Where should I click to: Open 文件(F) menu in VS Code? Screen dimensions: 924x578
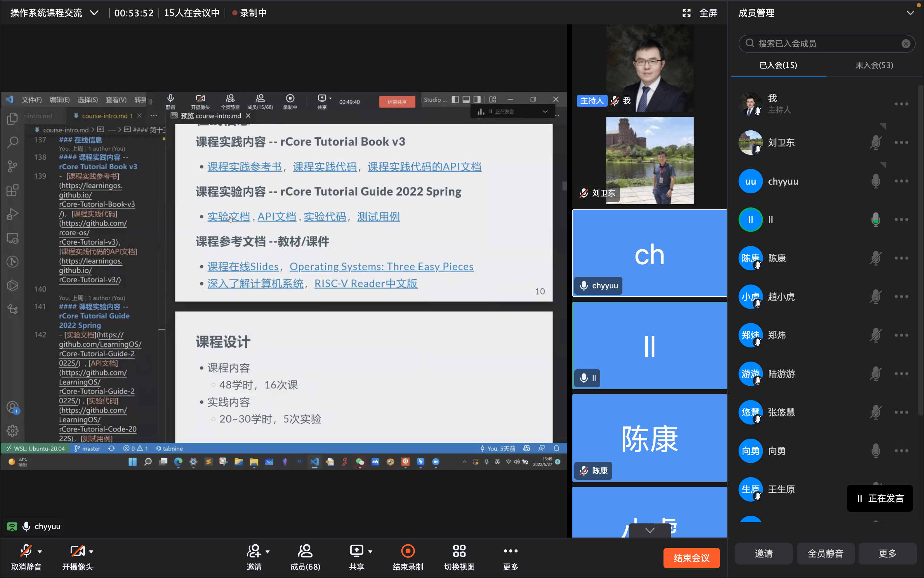pos(32,100)
